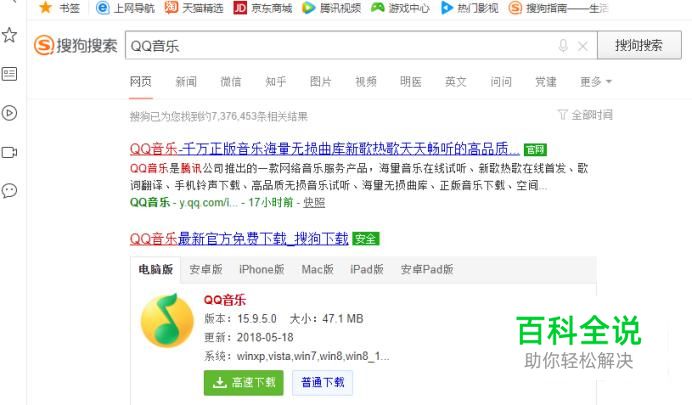Click the 搜狗搜索 logo

[x=76, y=45]
